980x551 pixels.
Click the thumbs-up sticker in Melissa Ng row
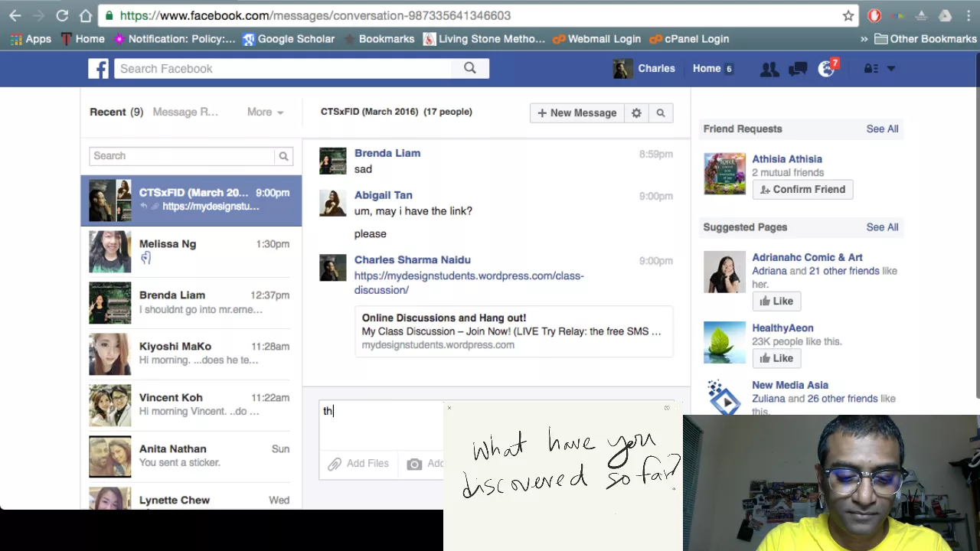click(145, 259)
